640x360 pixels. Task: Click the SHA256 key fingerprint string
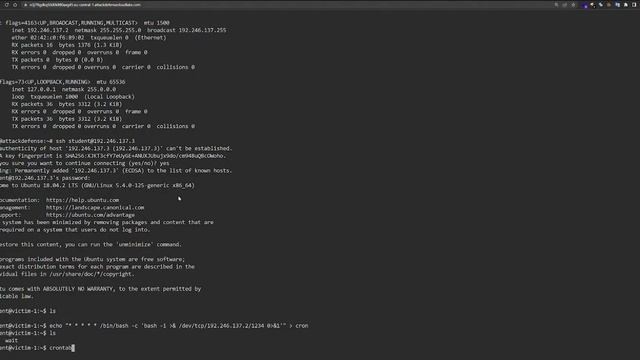click(x=145, y=156)
